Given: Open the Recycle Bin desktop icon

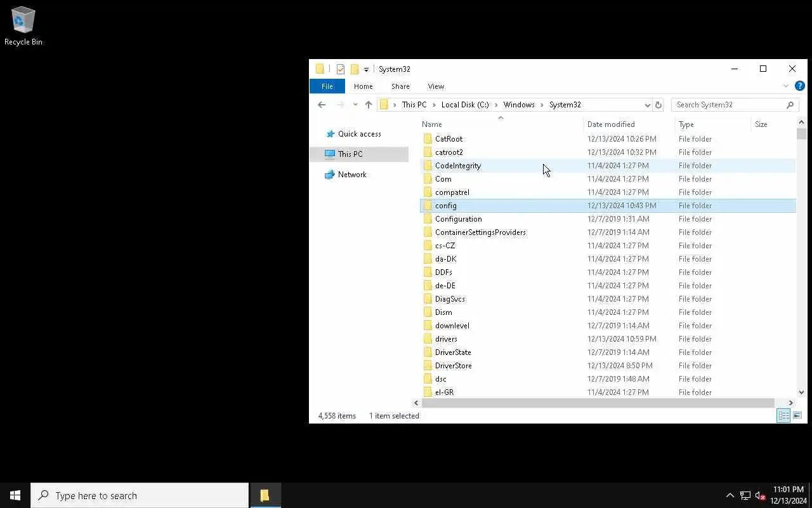Looking at the screenshot, I should pos(23,27).
